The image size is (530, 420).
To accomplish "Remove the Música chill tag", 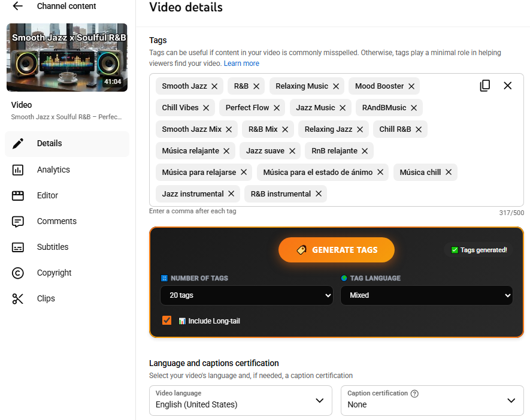I will (448, 173).
